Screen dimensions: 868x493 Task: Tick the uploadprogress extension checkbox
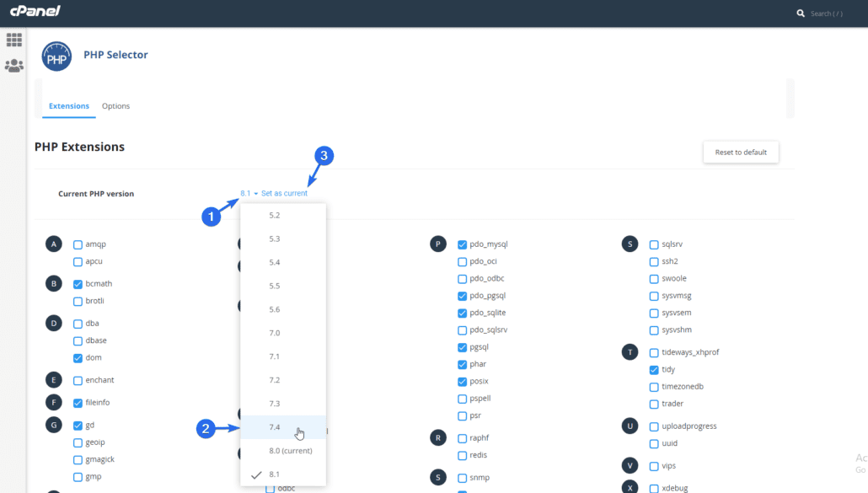(654, 426)
